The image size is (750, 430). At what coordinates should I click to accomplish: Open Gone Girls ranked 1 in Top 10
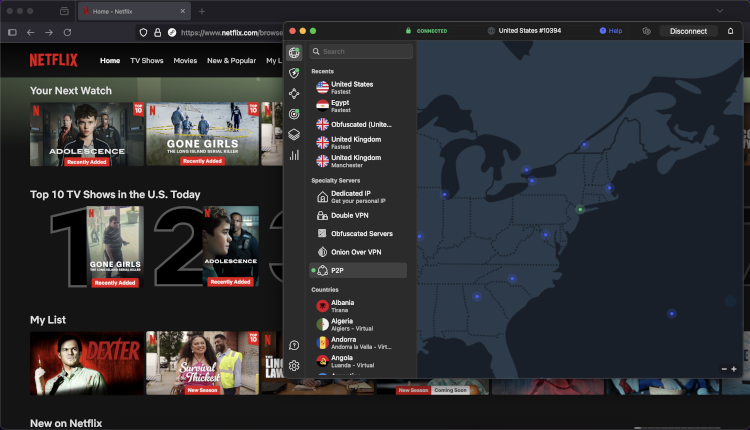click(x=115, y=247)
